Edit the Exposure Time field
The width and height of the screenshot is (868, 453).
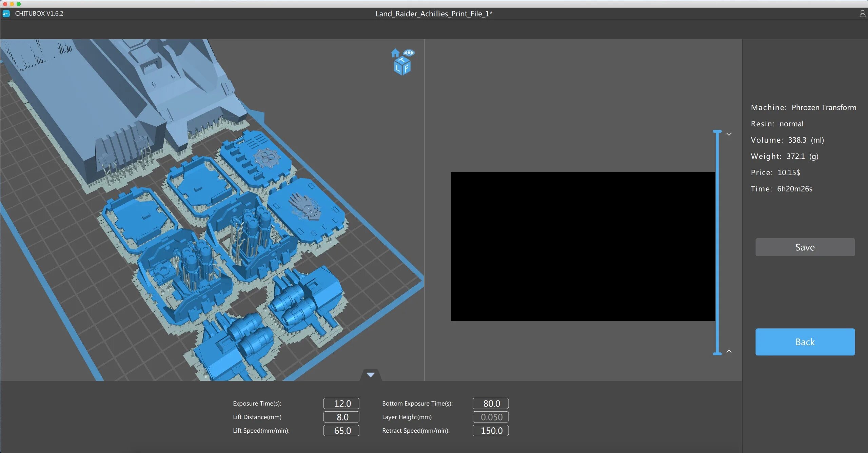tap(341, 403)
